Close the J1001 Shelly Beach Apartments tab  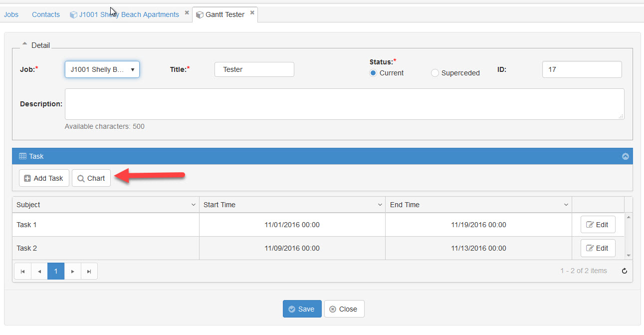tap(187, 12)
